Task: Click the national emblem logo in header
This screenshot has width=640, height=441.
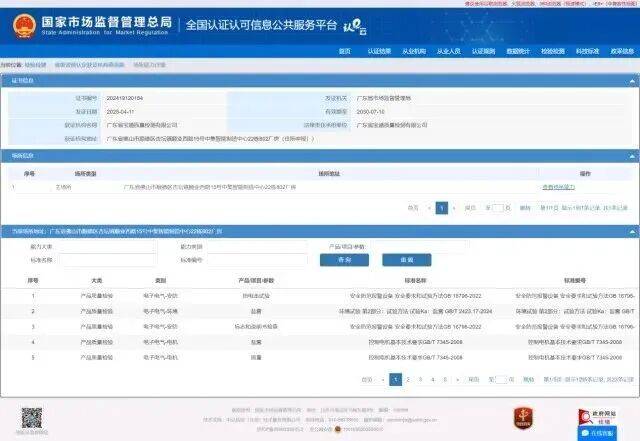Action: tap(24, 26)
